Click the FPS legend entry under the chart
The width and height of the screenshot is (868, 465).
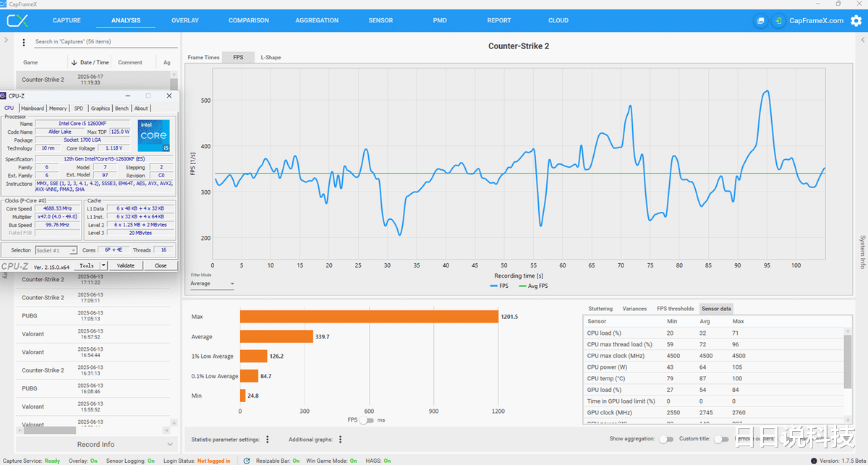click(498, 286)
